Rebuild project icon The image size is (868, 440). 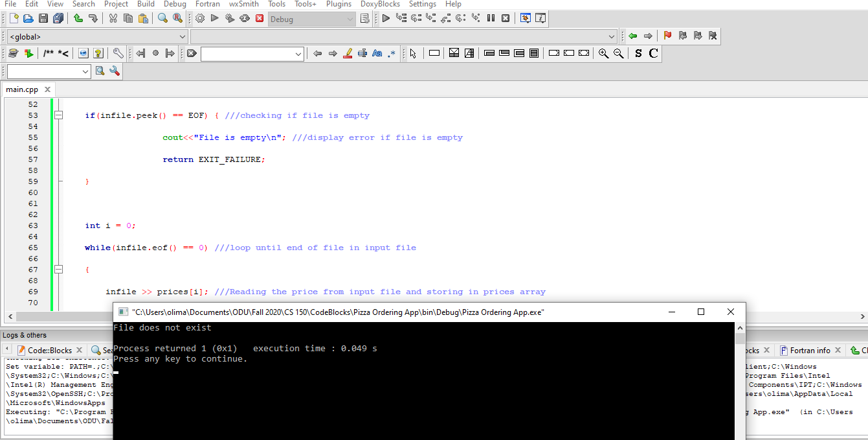[245, 18]
